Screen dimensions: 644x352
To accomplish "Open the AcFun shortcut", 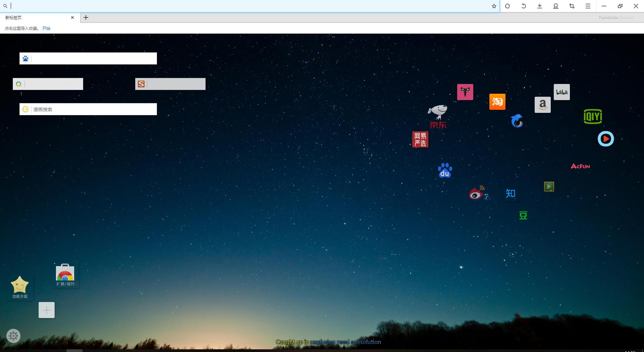I will click(x=580, y=166).
